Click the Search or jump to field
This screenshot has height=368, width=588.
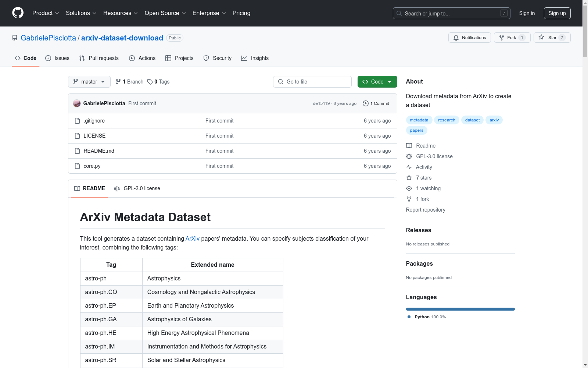pos(452,13)
